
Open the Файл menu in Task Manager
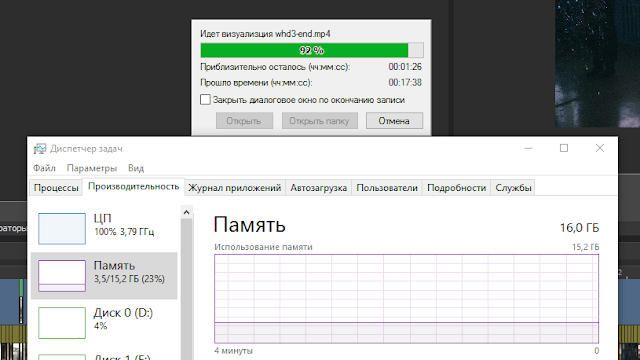tap(44, 168)
